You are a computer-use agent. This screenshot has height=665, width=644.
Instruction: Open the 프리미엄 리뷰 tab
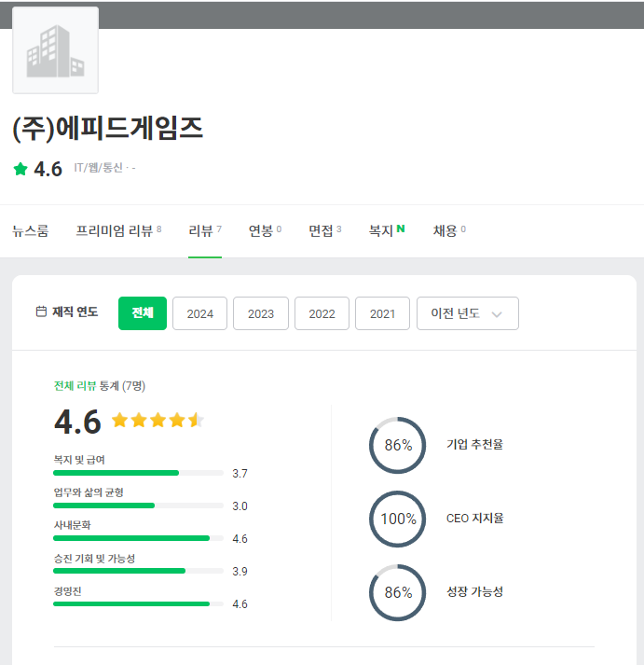coord(118,230)
